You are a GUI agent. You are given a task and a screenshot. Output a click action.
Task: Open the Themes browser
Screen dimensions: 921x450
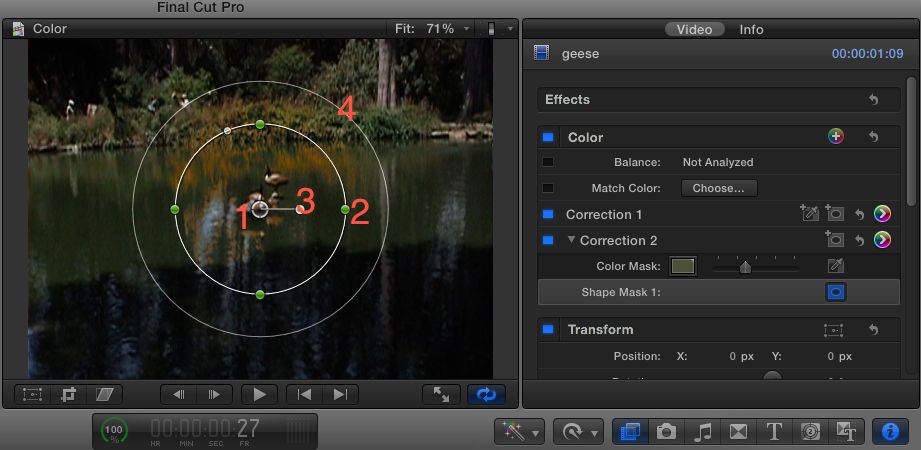coord(846,432)
